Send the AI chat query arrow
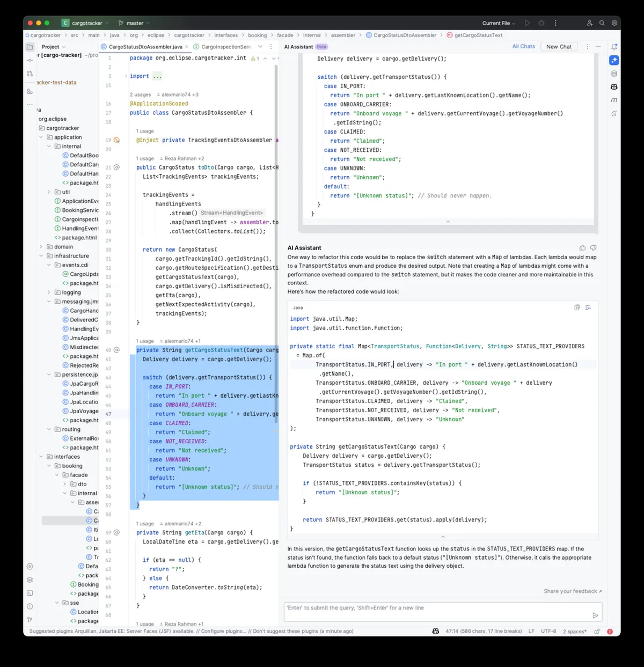 pyautogui.click(x=595, y=615)
